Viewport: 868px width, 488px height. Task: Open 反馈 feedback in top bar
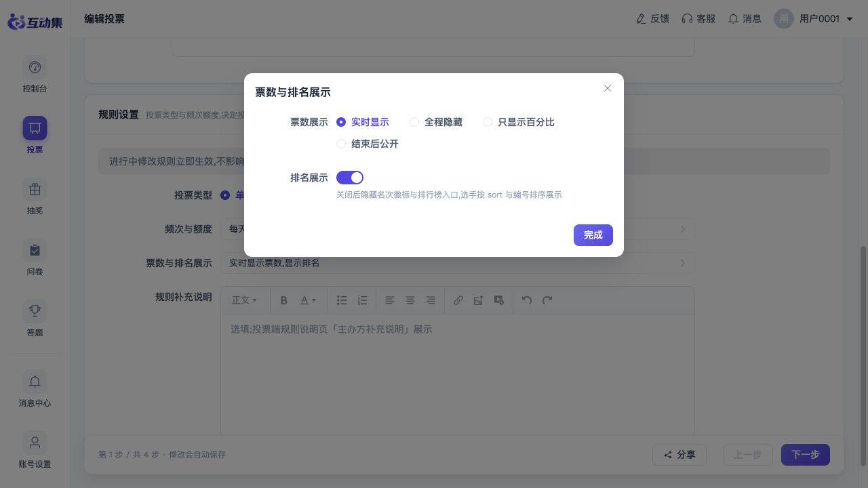(652, 19)
